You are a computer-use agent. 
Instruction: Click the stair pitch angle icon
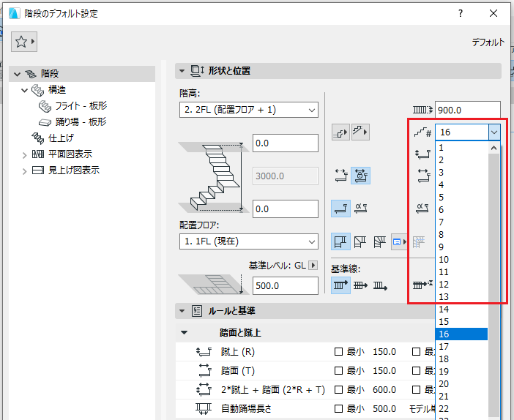(360, 209)
